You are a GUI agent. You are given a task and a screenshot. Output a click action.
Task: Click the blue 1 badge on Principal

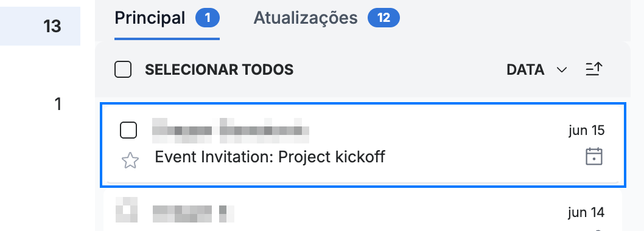tap(208, 18)
